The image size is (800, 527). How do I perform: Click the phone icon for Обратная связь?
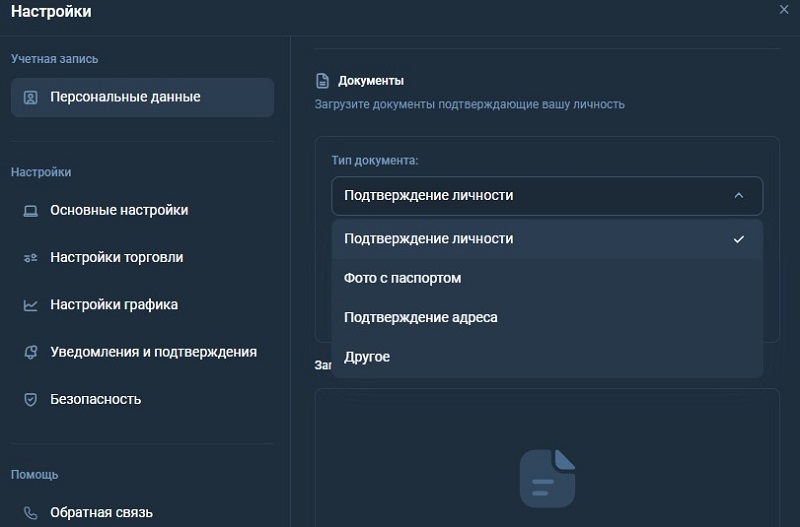coord(30,513)
